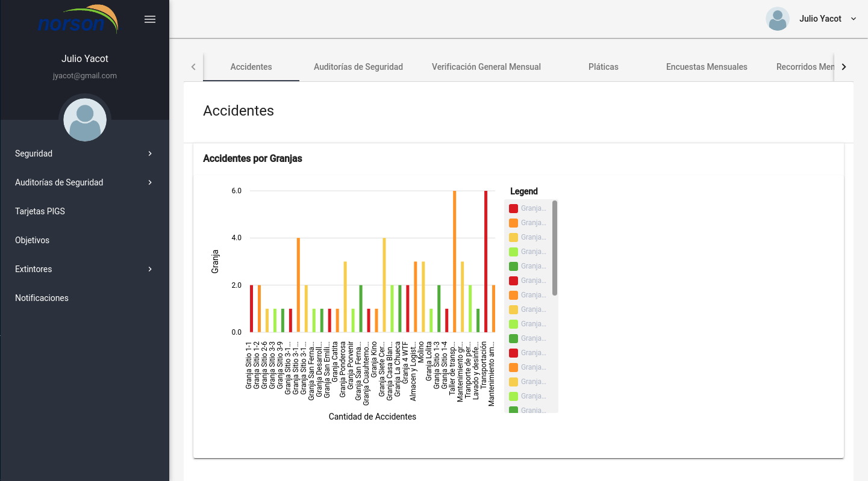Click the 4.0 y-axis tick value
The width and height of the screenshot is (868, 481).
(x=236, y=238)
